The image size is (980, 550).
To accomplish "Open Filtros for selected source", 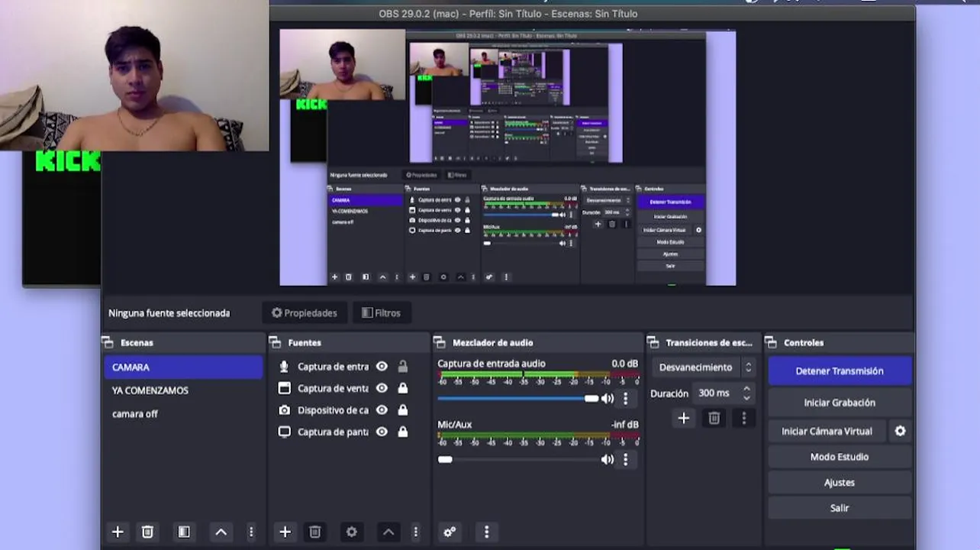I will tap(382, 313).
